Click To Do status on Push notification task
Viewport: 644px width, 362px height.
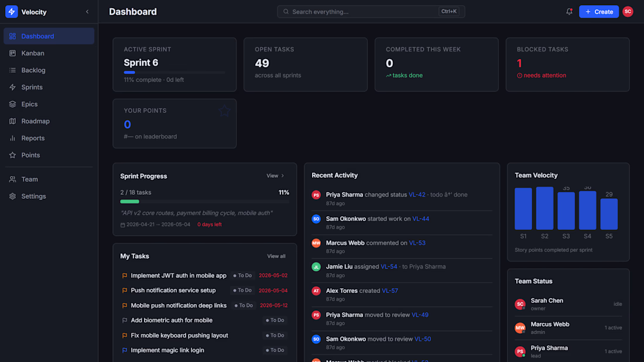(x=242, y=290)
